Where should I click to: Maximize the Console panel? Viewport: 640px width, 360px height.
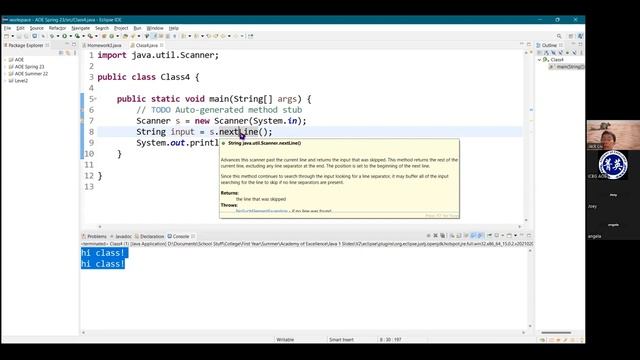pos(529,236)
